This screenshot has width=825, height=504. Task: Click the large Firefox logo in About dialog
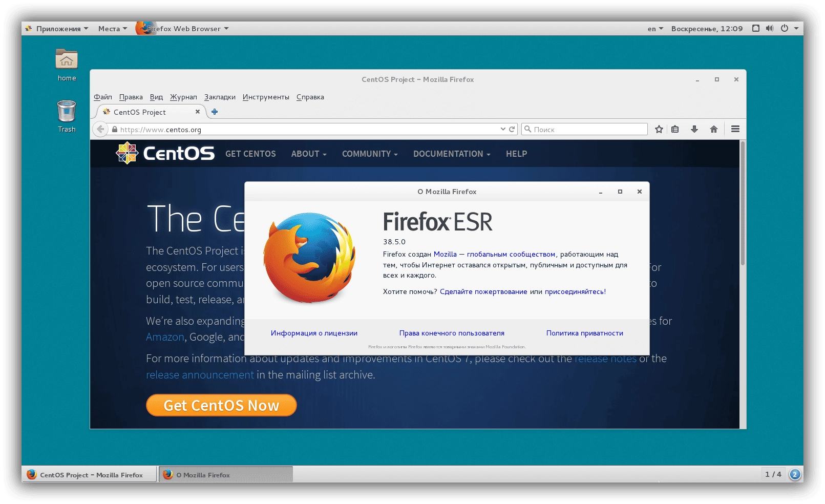pos(309,258)
